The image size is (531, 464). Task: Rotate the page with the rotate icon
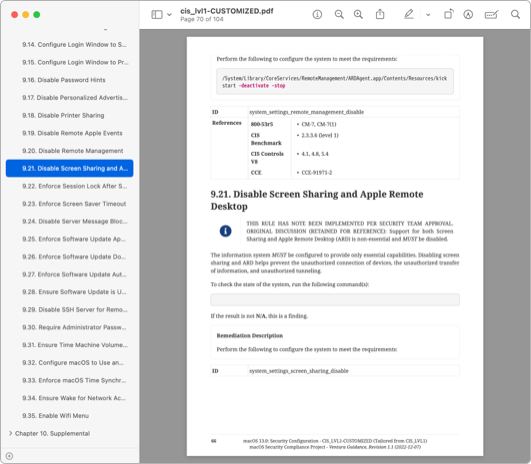coord(448,15)
